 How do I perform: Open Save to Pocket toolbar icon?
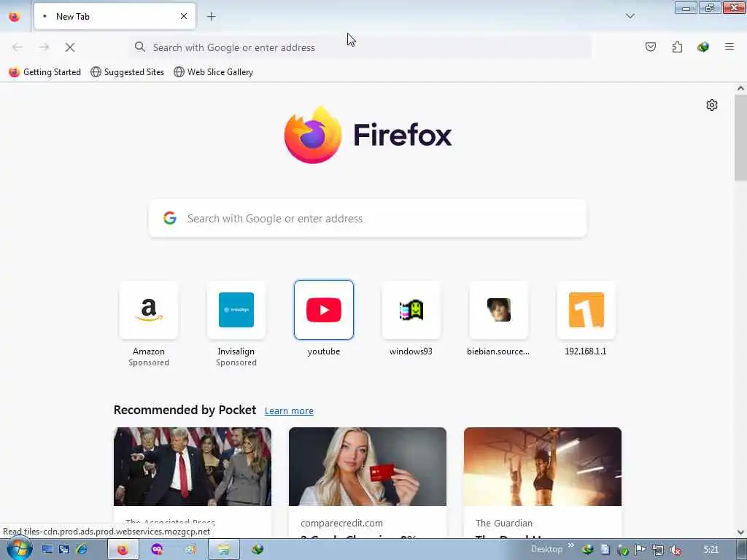coord(650,47)
